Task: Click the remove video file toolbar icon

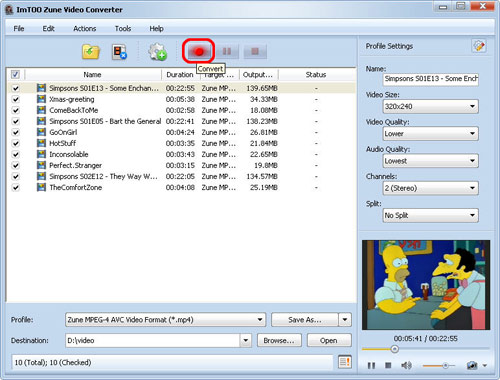Action: [x=119, y=52]
